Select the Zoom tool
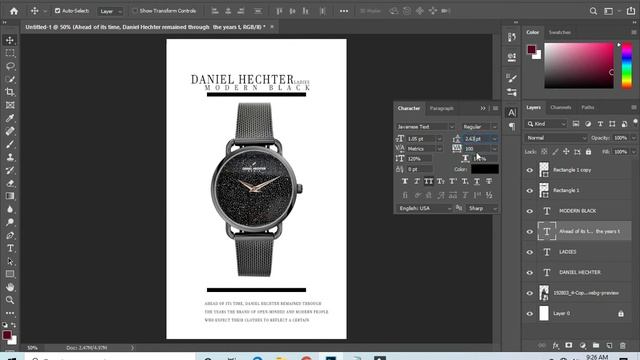Screen dimensions: 640x360 tap(10, 300)
